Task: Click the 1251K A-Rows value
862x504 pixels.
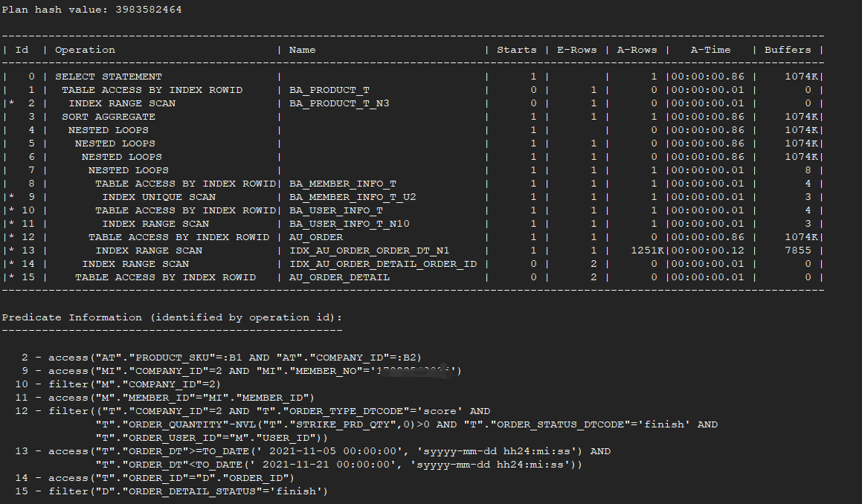Action: click(643, 251)
